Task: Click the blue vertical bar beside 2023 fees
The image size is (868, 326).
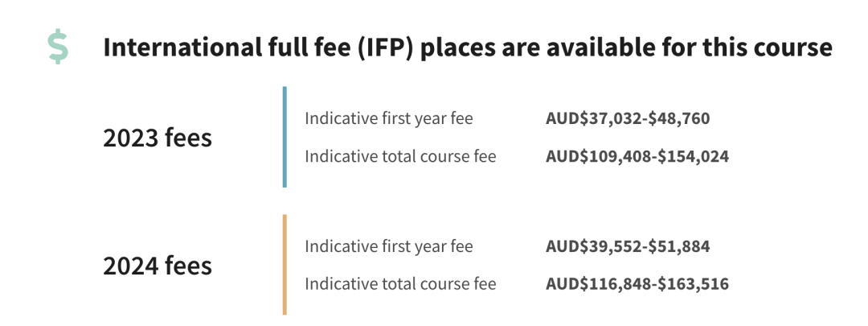Action: [285, 137]
